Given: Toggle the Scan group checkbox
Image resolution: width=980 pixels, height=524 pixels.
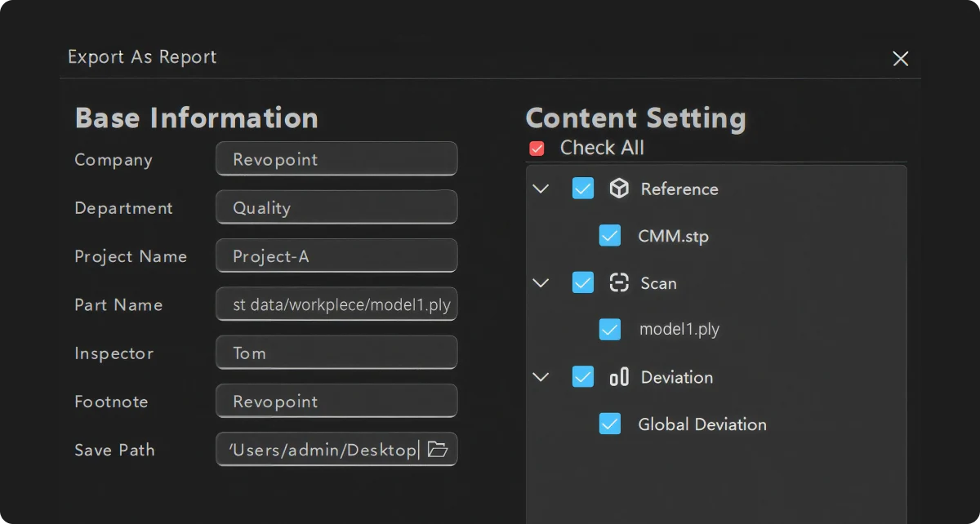Looking at the screenshot, I should [x=582, y=283].
